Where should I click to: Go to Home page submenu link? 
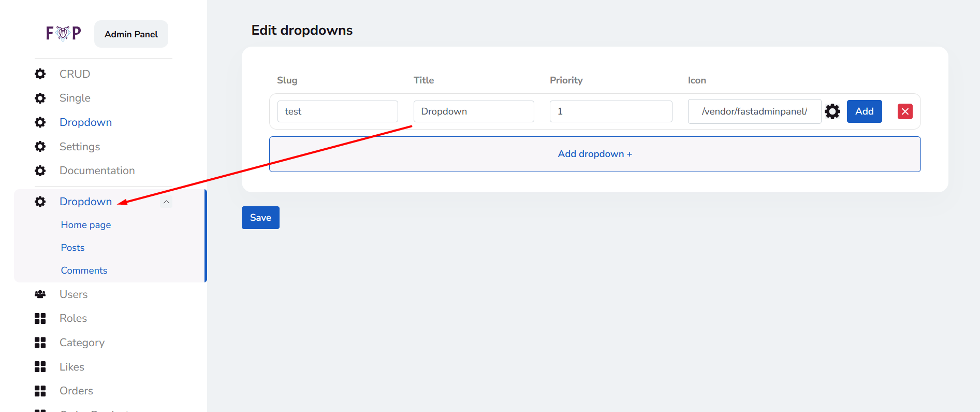86,225
